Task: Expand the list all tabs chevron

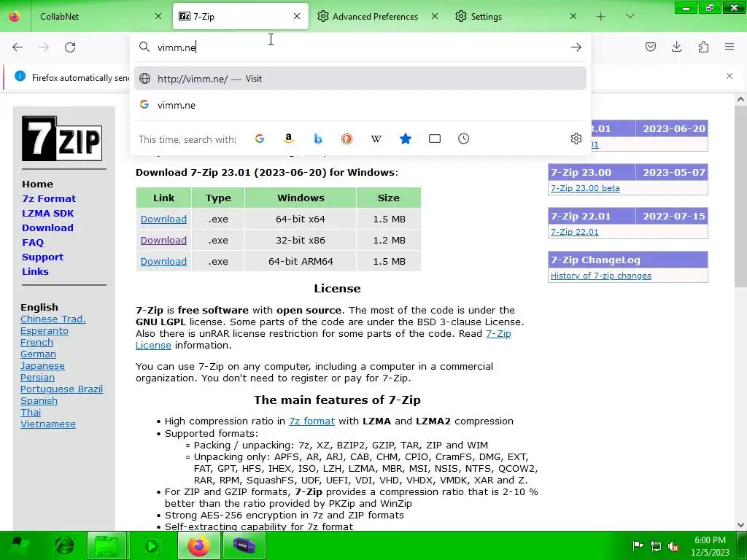Action: 630,16
